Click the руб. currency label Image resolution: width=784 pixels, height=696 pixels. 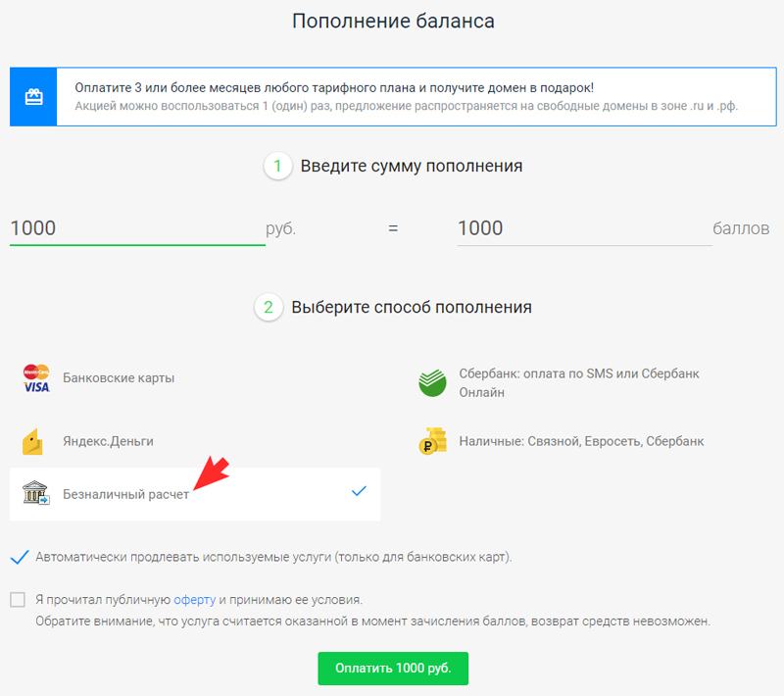(x=281, y=229)
